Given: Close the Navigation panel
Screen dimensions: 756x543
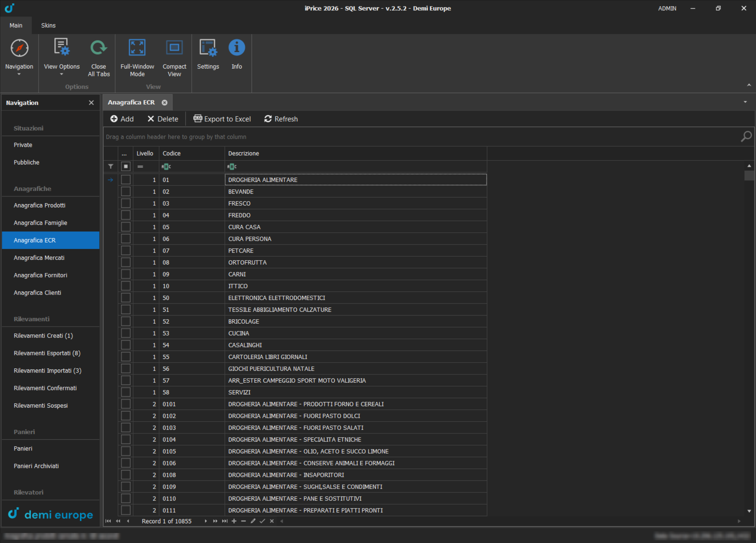Looking at the screenshot, I should pyautogui.click(x=91, y=103).
